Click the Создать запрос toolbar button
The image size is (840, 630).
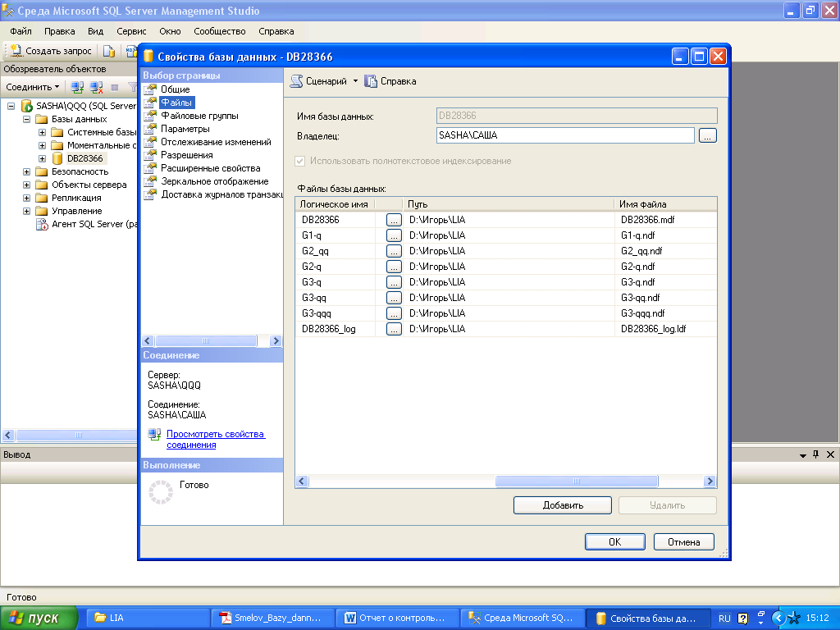point(51,51)
